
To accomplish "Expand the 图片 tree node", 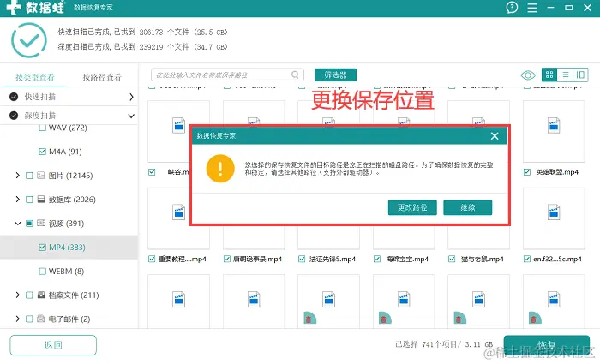I will tap(18, 176).
